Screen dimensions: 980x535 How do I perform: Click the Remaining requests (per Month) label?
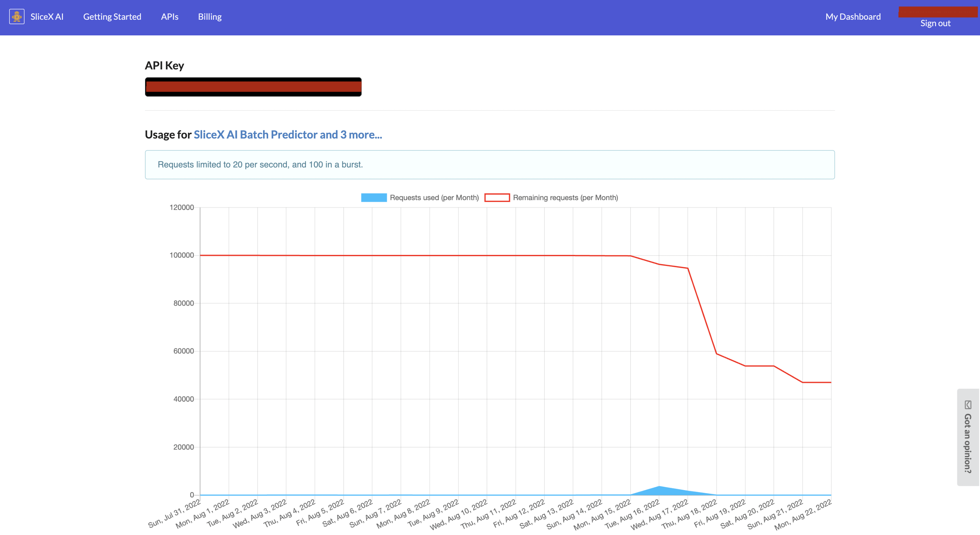565,197
